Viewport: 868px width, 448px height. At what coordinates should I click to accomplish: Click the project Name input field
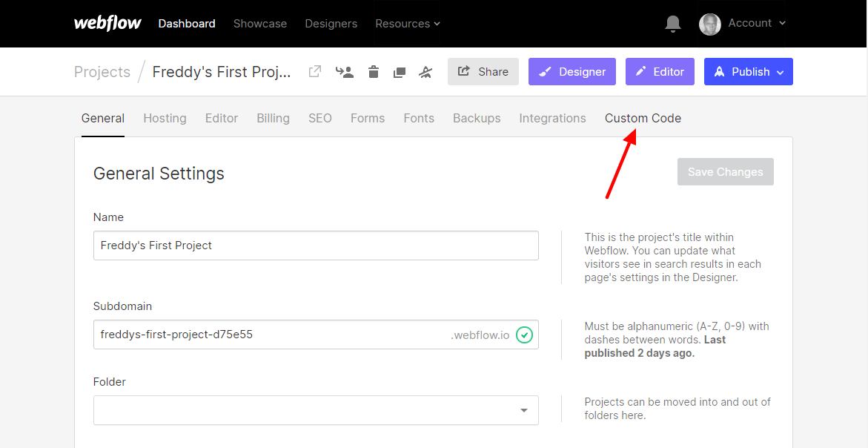pos(316,246)
